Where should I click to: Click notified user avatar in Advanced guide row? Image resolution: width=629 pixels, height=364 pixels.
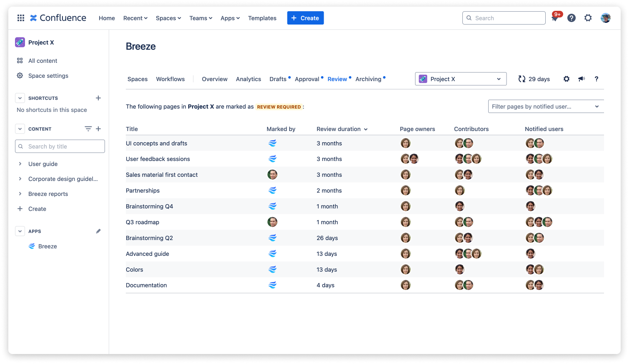[x=531, y=254]
